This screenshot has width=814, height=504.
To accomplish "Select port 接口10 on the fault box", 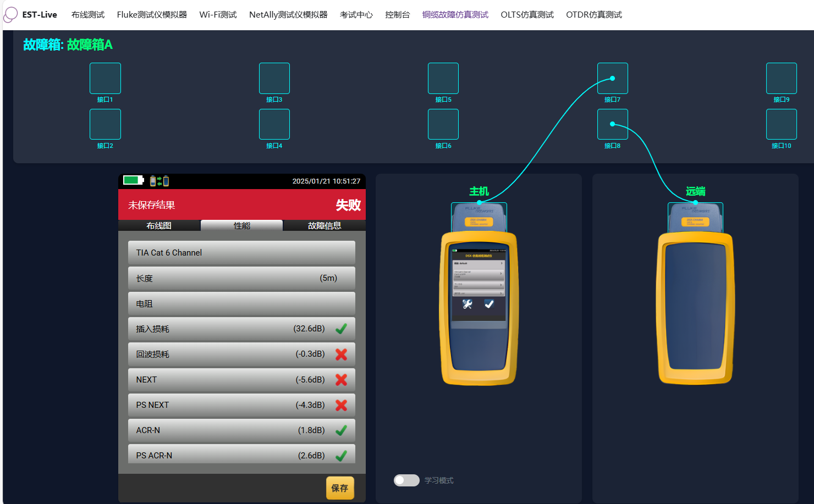I will 782,124.
